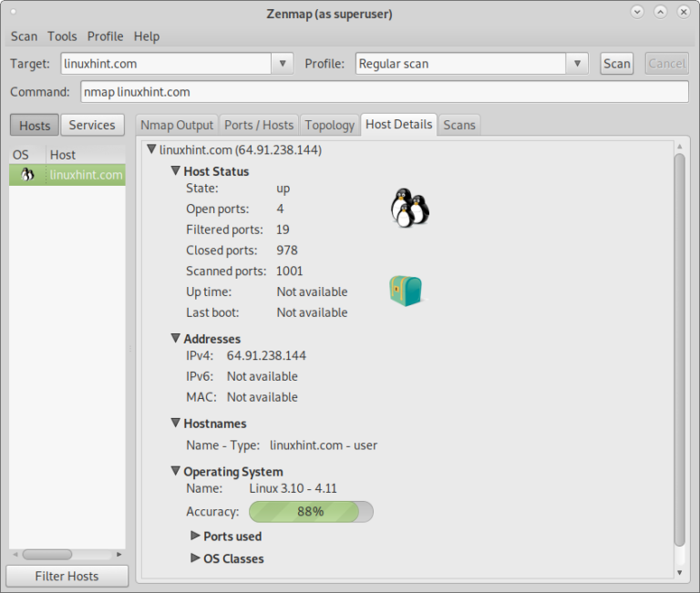
Task: Click hostname entry 'linuxhint.com - user'
Action: [324, 445]
